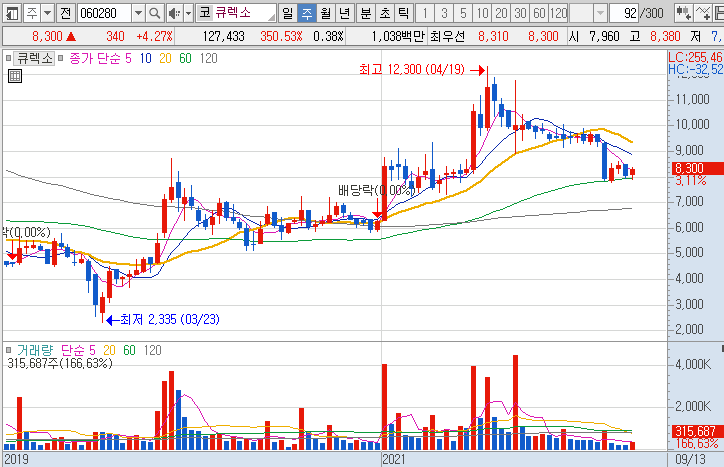
Task: Choose interval button 3
Action: click(444, 13)
